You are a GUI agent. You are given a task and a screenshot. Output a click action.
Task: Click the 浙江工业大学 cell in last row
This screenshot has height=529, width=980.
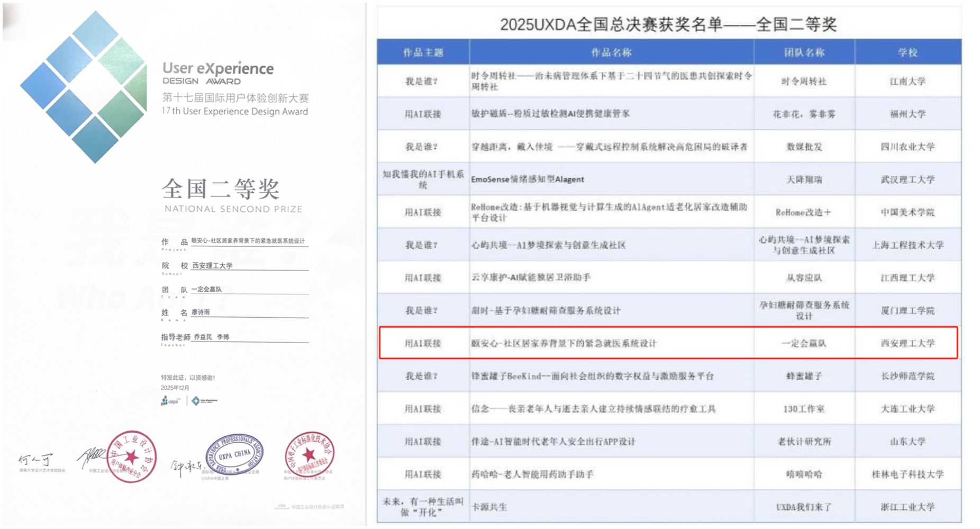908,507
